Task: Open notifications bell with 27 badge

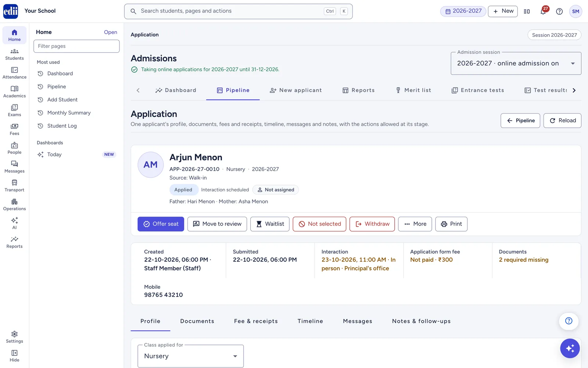Action: (543, 11)
